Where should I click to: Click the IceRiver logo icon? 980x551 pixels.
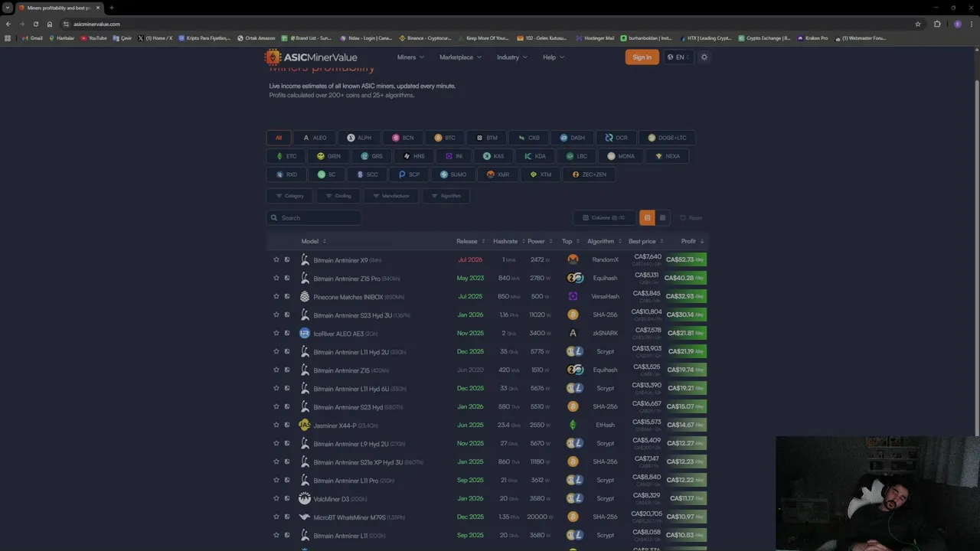tap(305, 333)
